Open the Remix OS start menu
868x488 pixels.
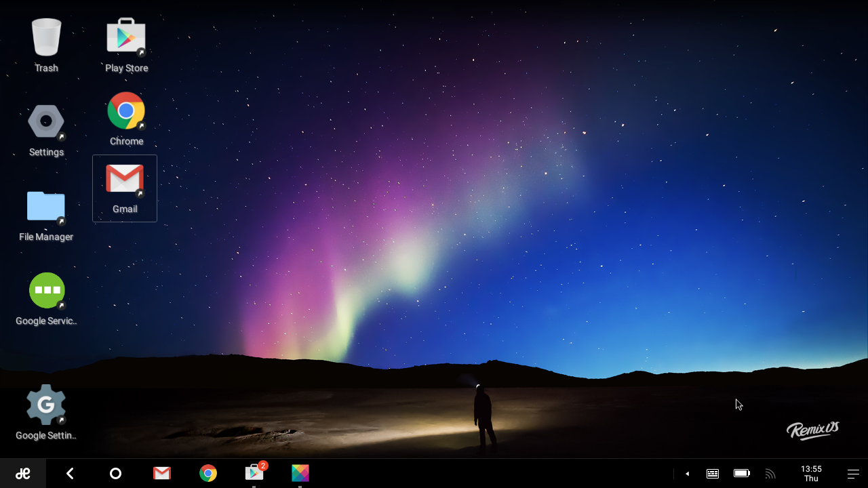click(x=23, y=474)
